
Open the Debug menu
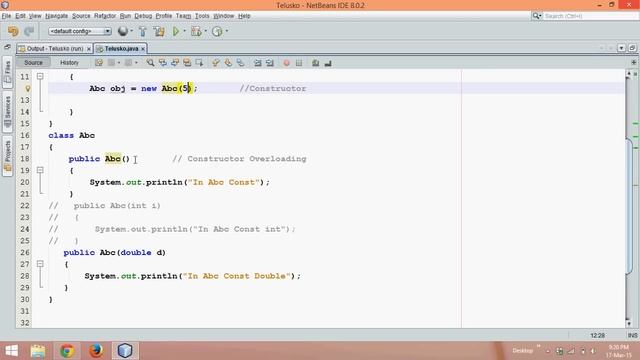[x=143, y=16]
